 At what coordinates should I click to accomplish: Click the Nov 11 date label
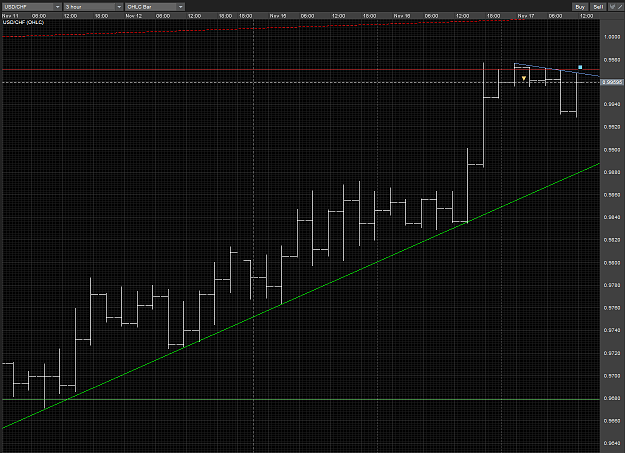(x=10, y=16)
